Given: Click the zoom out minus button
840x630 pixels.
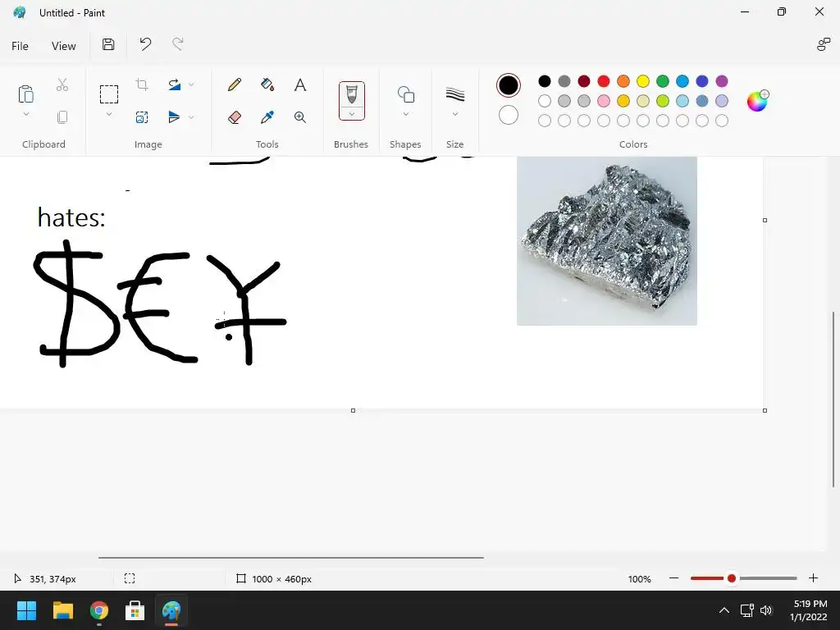Looking at the screenshot, I should 674,578.
